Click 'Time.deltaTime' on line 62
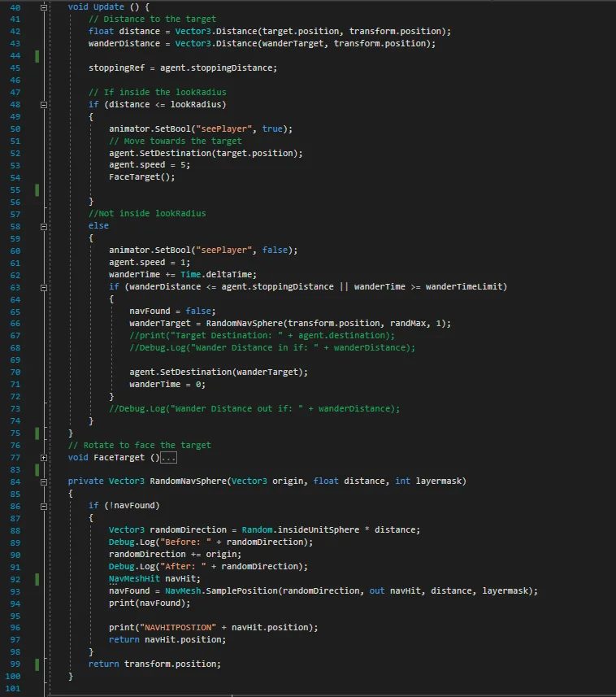The height and width of the screenshot is (697, 616). (216, 275)
